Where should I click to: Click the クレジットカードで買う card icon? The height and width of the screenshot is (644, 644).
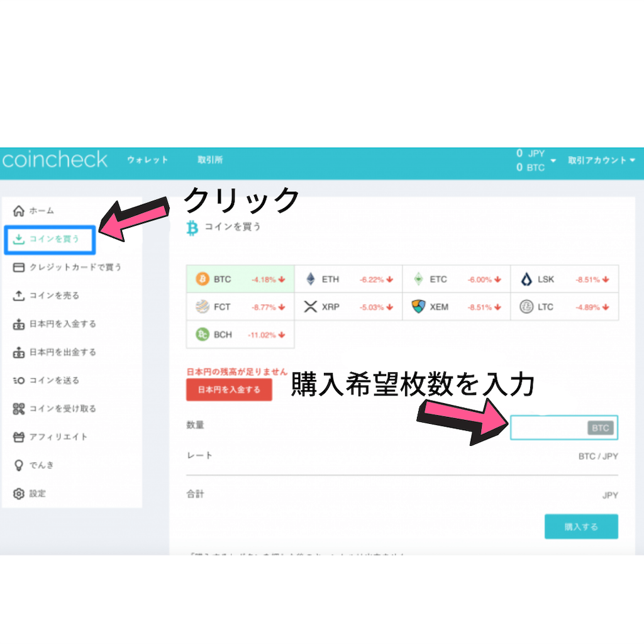pyautogui.click(x=18, y=267)
